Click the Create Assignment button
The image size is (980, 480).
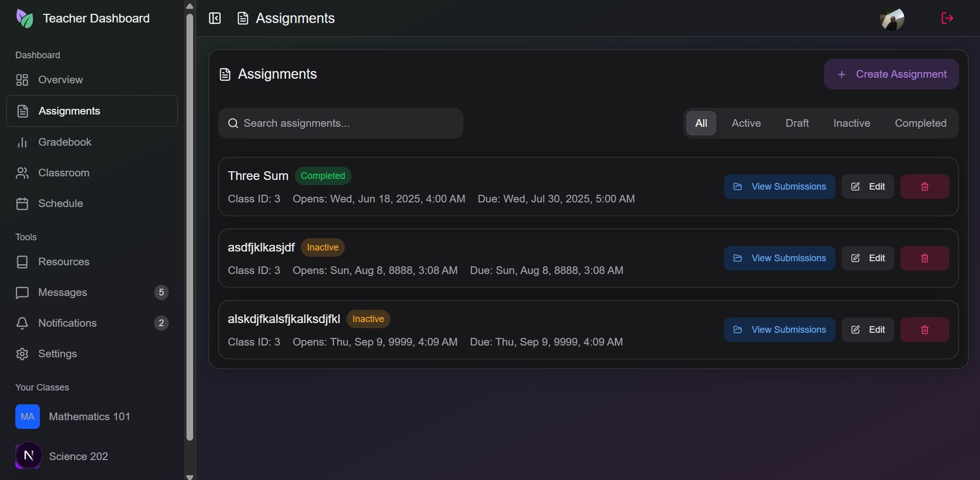[890, 74]
